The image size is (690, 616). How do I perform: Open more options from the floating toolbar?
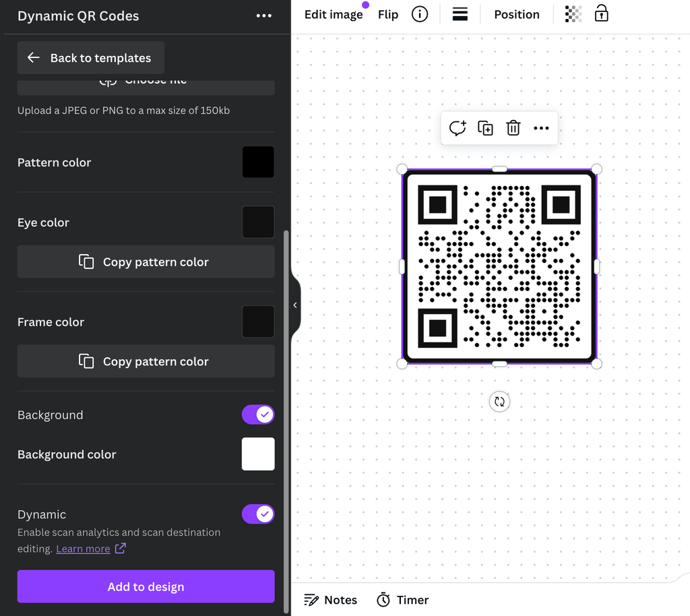click(541, 127)
